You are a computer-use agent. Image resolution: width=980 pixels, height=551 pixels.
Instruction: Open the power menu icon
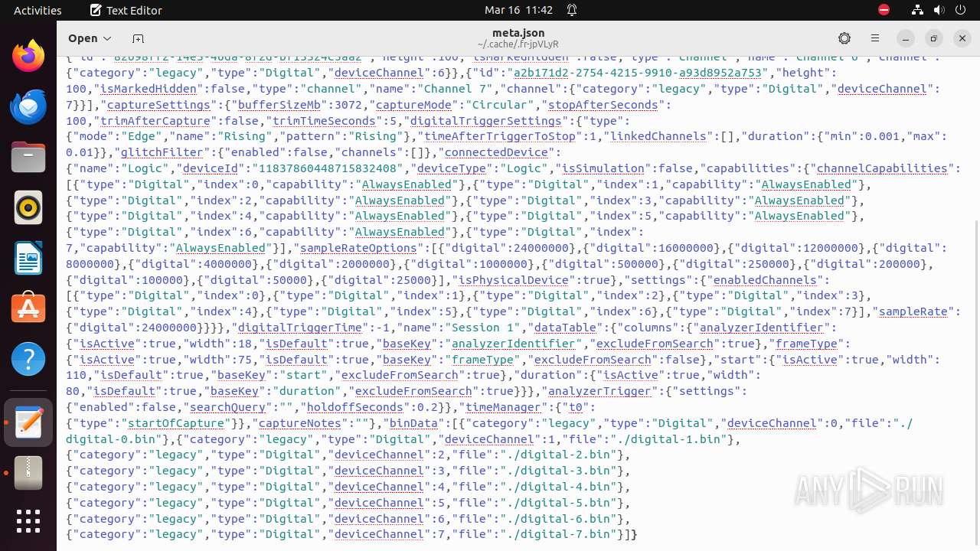coord(961,11)
